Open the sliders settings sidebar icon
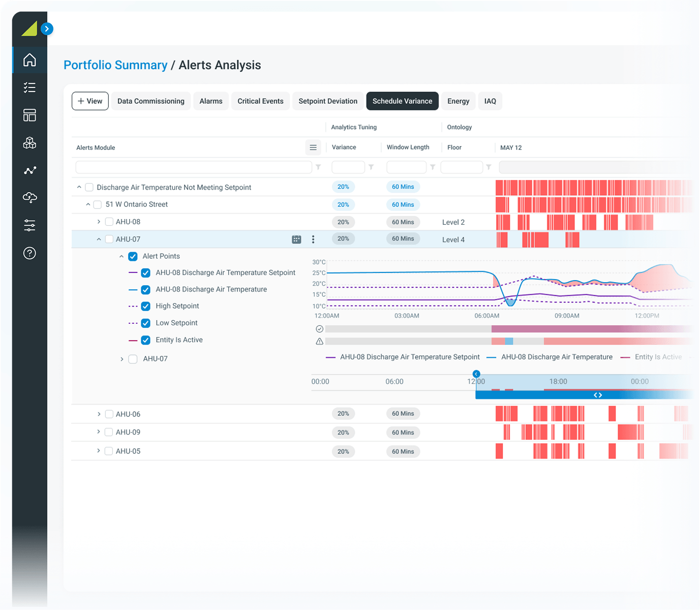Screen dimensions: 700x610 coord(29,225)
